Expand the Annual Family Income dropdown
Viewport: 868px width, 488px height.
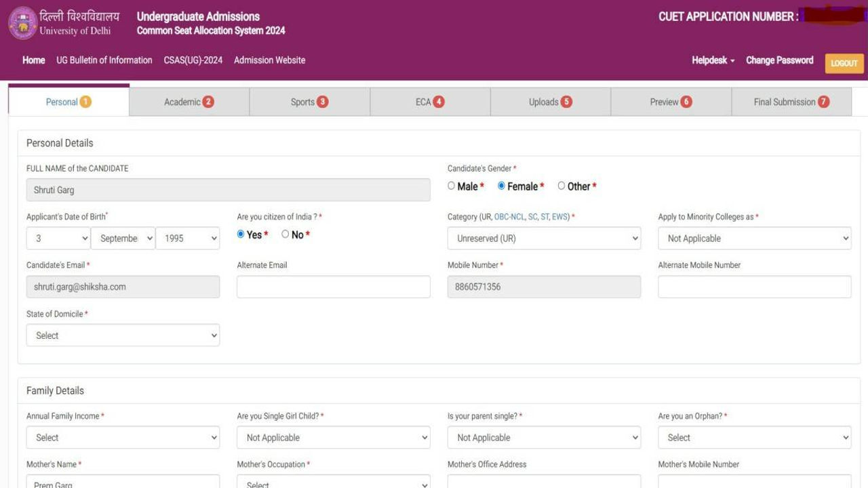[123, 437]
